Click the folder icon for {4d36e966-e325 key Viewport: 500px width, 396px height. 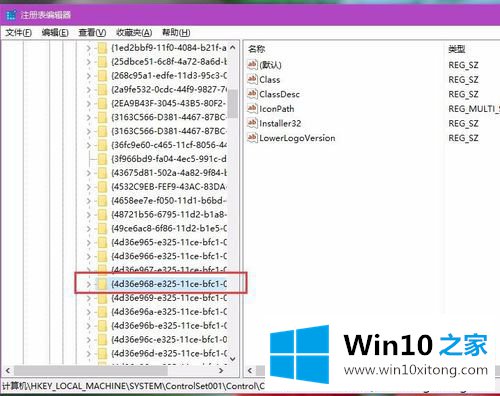[x=102, y=256]
